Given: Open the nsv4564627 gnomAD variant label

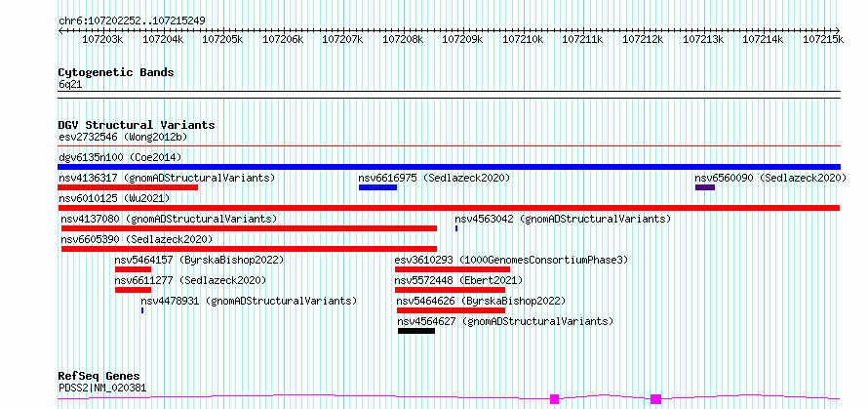Looking at the screenshot, I should (x=505, y=321).
